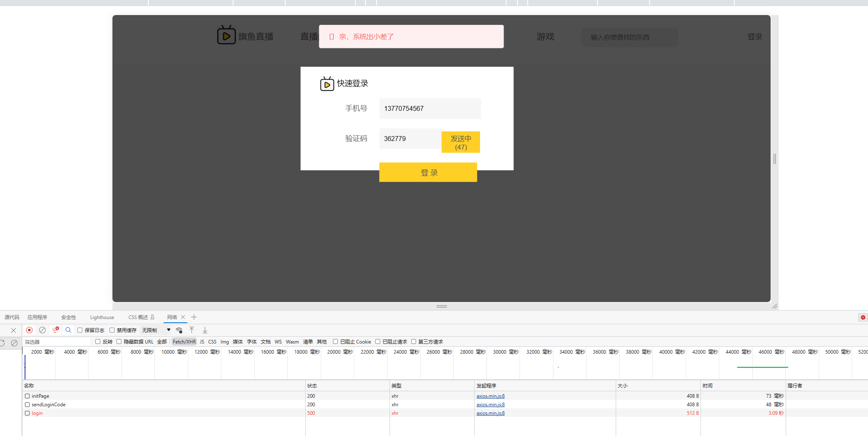Focus the 验证码 code input field
The image size is (868, 436).
point(410,139)
